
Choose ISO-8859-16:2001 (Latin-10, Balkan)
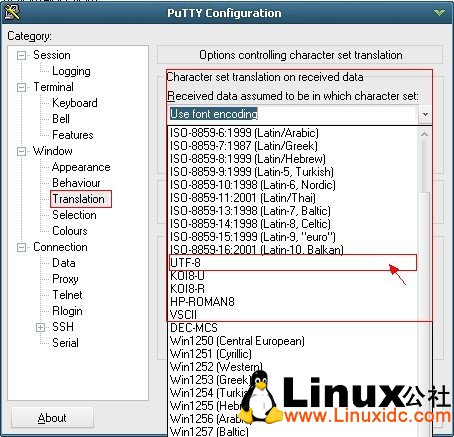293,250
